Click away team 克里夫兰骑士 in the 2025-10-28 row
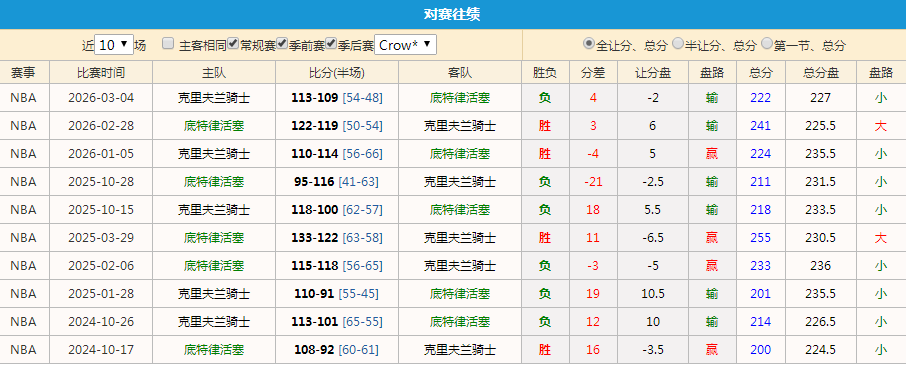 click(x=460, y=182)
